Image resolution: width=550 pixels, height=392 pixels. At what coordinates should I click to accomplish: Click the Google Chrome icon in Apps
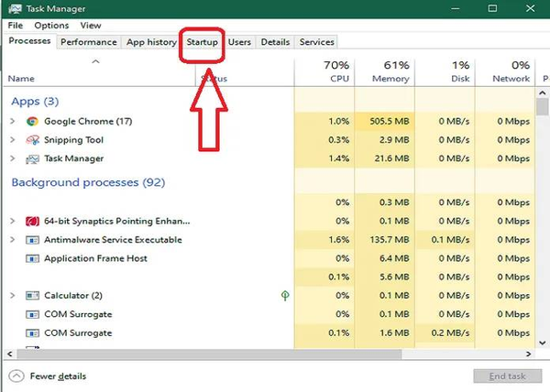tap(32, 121)
